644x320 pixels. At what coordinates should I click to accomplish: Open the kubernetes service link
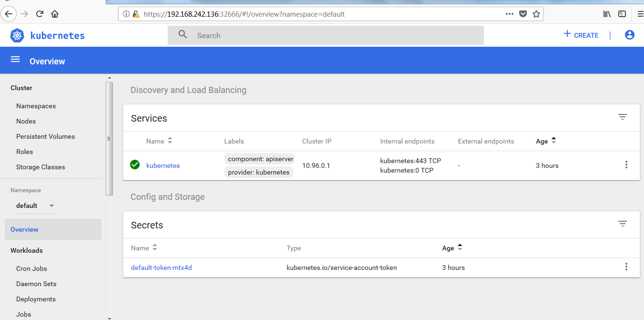[x=163, y=165]
